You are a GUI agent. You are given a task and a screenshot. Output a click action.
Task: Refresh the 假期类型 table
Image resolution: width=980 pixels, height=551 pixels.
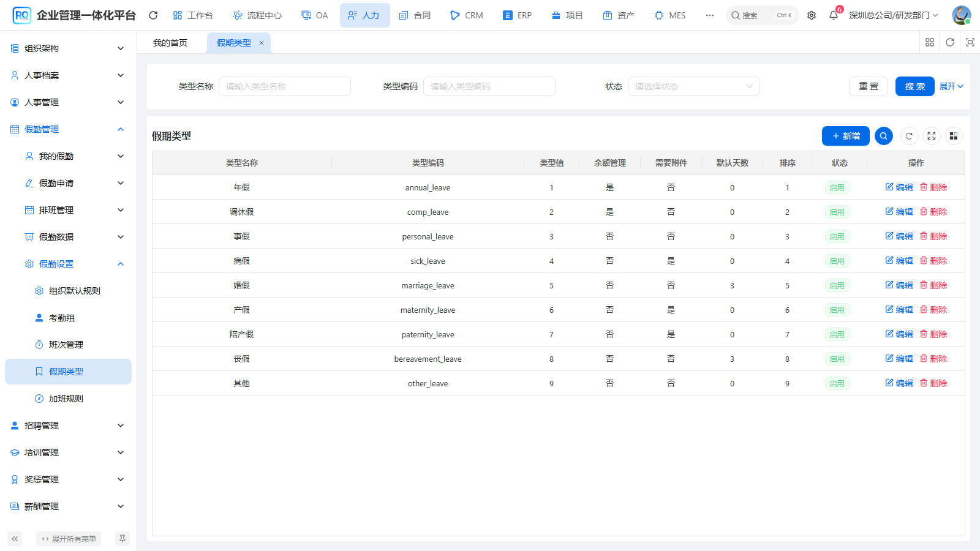910,136
